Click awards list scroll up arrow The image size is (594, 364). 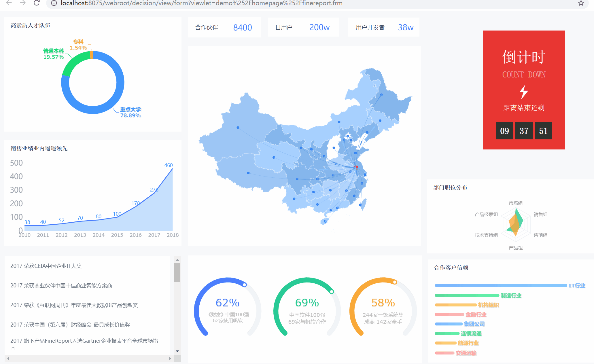coord(177,260)
